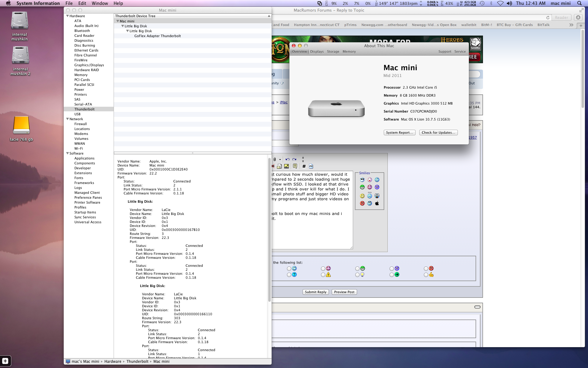The height and width of the screenshot is (368, 588).
Task: Select the purple frown post icon radio
Action: 392,269
